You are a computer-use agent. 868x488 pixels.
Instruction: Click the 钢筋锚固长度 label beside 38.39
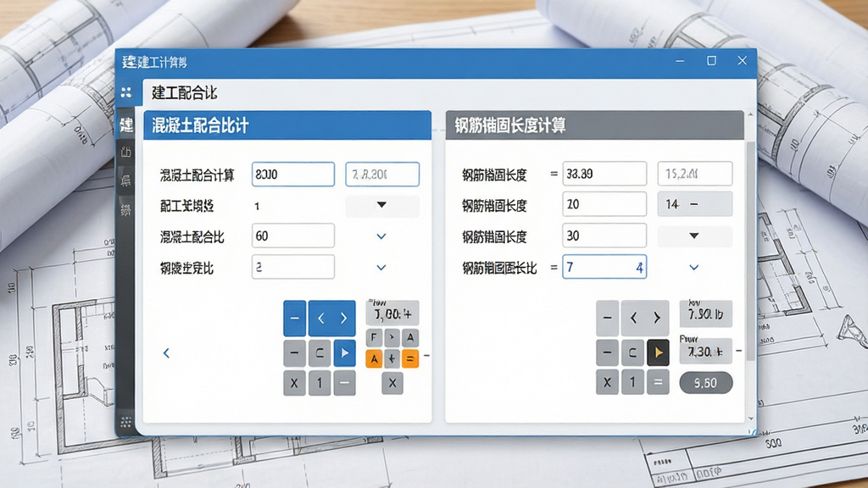coord(494,175)
